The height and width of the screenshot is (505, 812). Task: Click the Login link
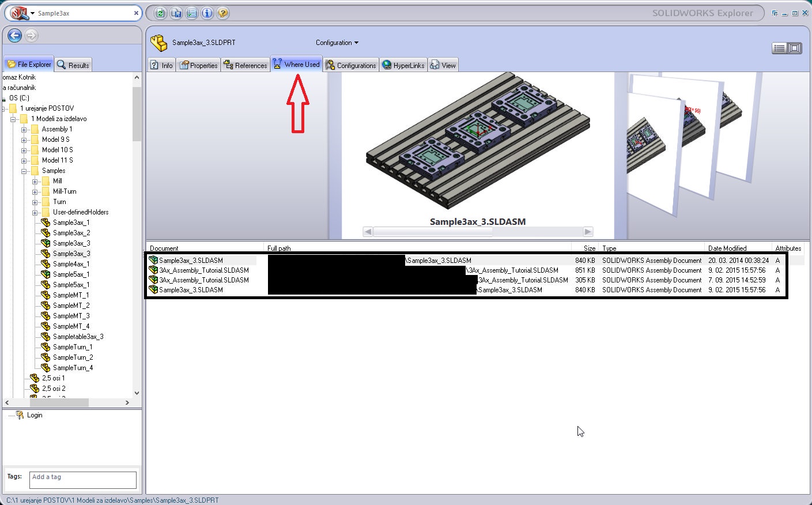[35, 415]
